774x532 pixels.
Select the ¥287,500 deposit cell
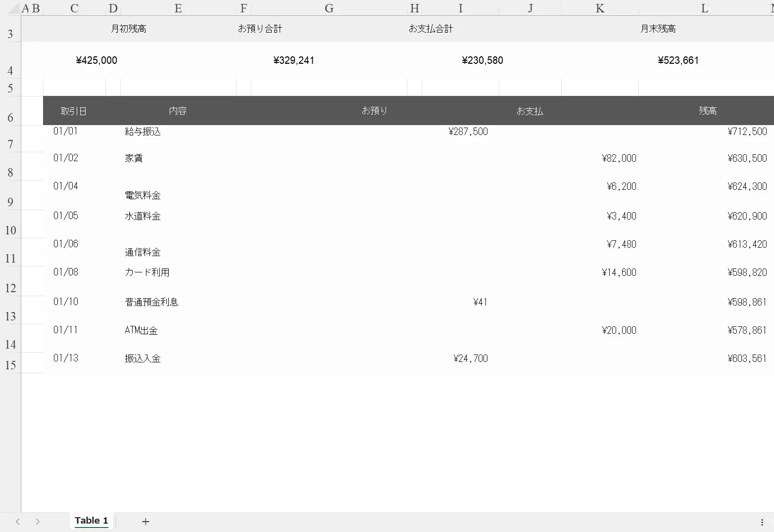[468, 132]
